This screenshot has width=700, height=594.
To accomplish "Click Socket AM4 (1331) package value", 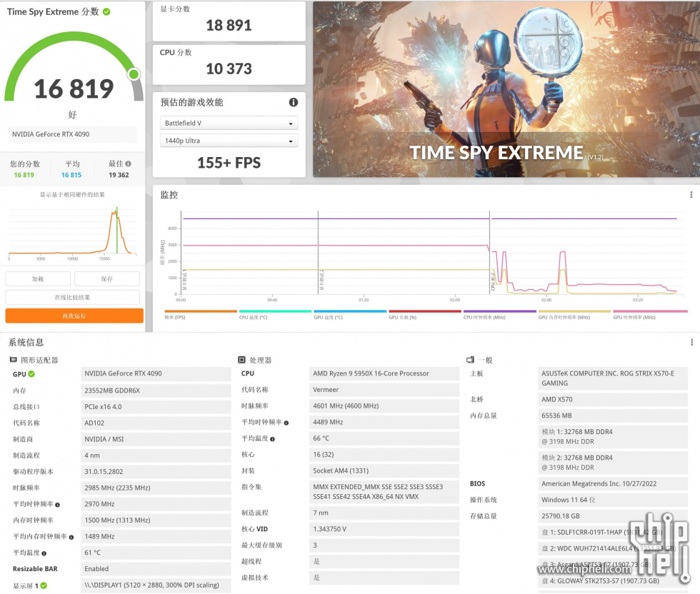I will tap(384, 470).
